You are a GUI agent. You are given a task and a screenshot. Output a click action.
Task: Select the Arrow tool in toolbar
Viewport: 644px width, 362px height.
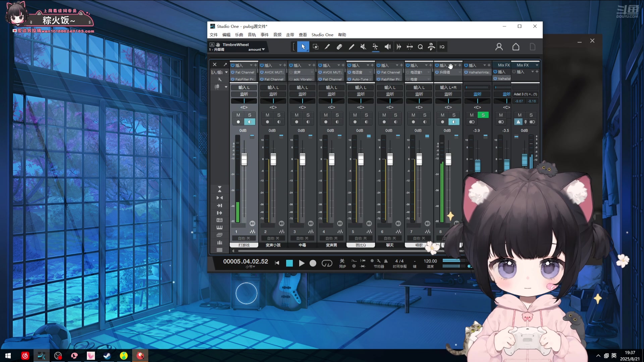303,47
